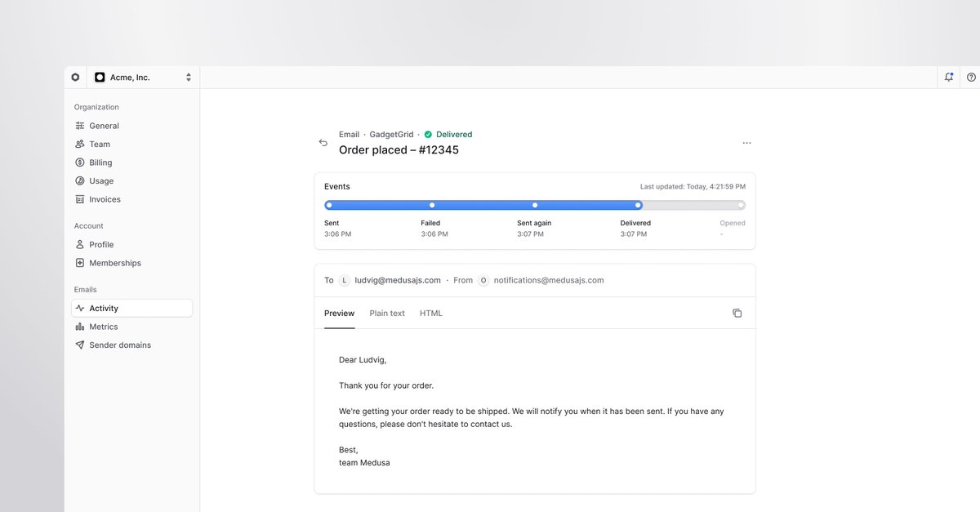The width and height of the screenshot is (980, 512).
Task: Select Activity under Emails
Action: [x=131, y=309]
